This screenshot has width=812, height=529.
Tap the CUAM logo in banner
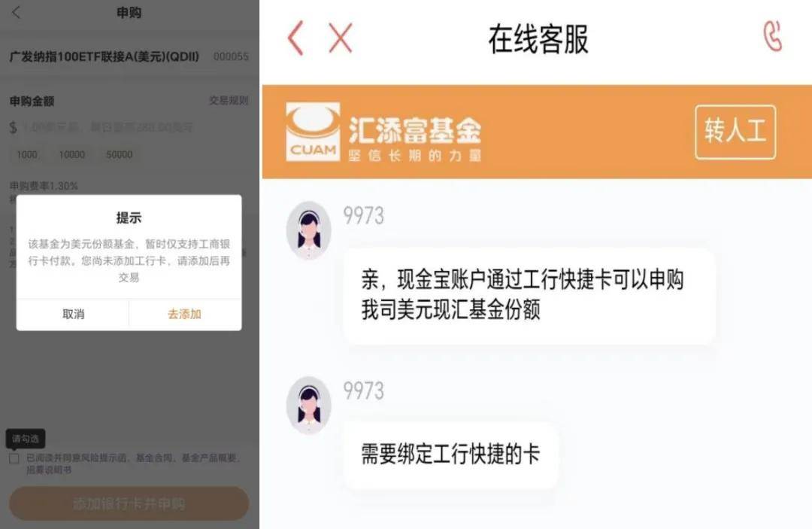click(x=313, y=132)
